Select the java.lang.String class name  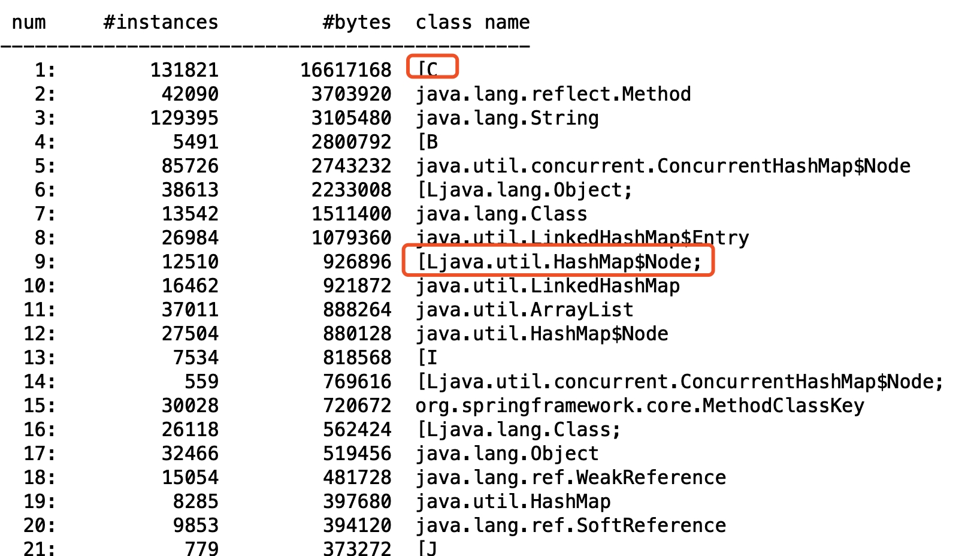point(507,118)
